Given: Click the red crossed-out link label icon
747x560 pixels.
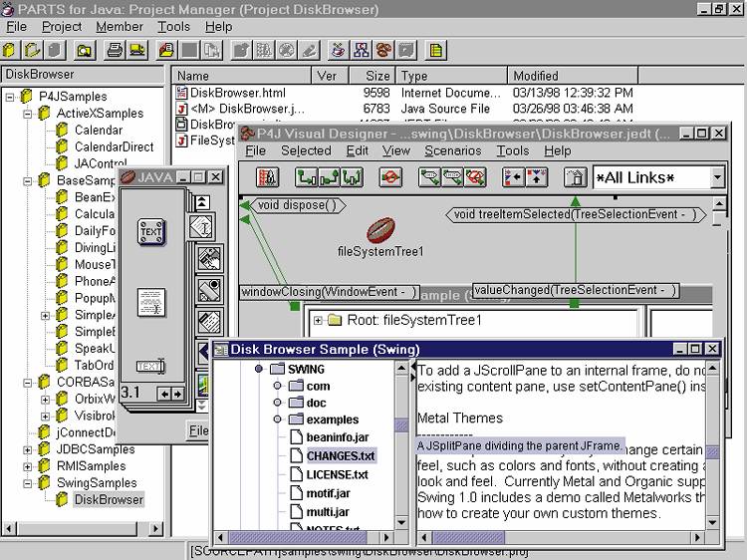Looking at the screenshot, I should pyautogui.click(x=475, y=177).
